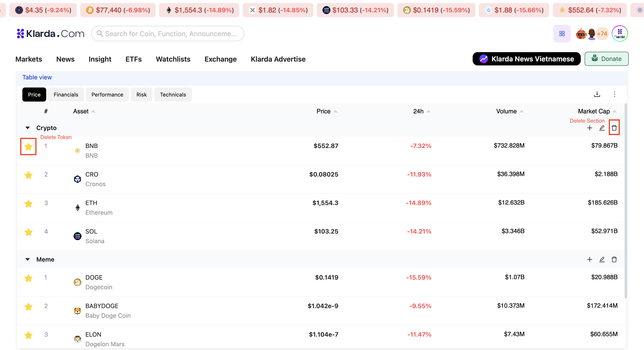
Task: Click the table vertical scrollbar
Action: [626, 200]
